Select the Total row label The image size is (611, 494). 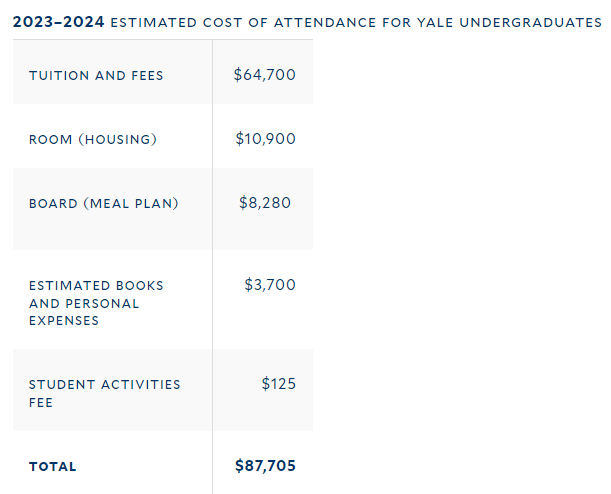[x=53, y=467]
